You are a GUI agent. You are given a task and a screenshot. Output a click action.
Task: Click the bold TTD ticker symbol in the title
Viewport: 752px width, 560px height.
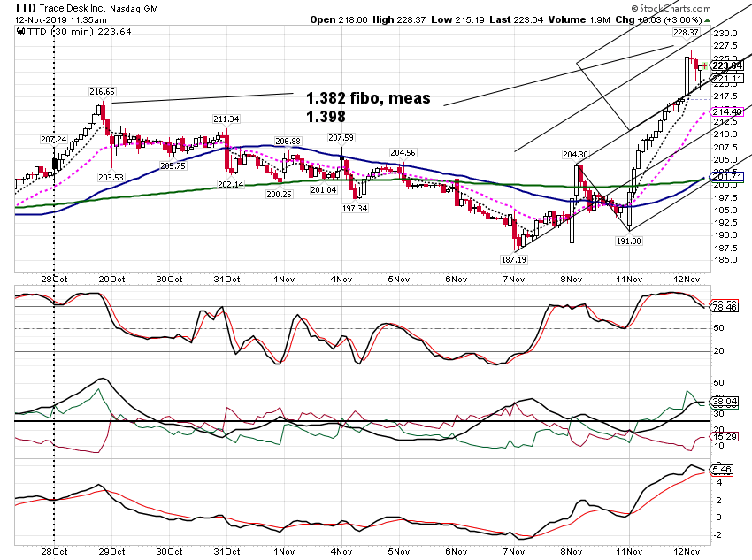pyautogui.click(x=25, y=8)
